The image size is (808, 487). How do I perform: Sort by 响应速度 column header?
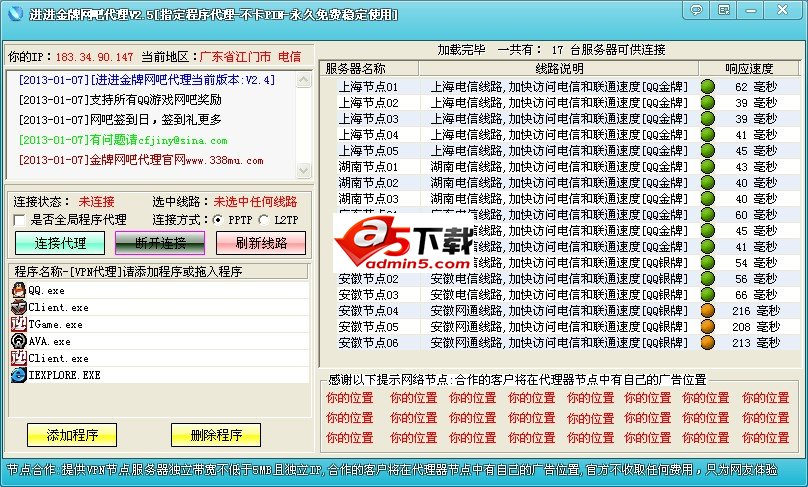pyautogui.click(x=749, y=69)
